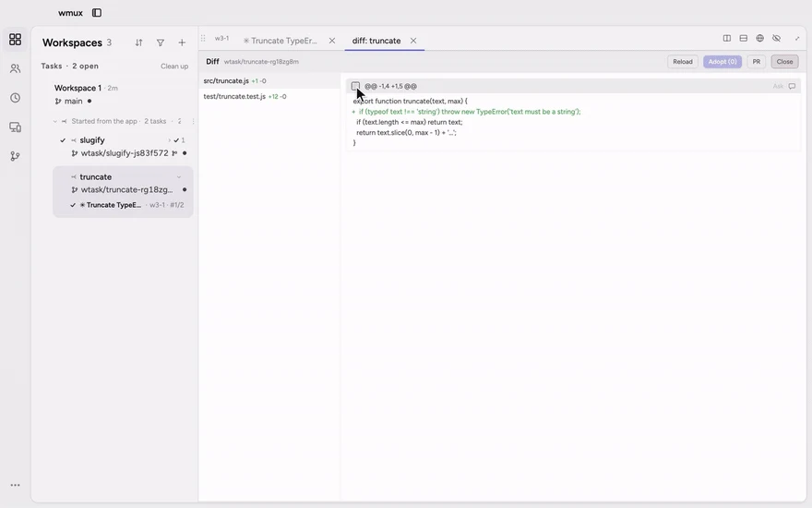The image size is (812, 508).
Task: Sort workspaces using the sort arrows icon
Action: pos(138,42)
